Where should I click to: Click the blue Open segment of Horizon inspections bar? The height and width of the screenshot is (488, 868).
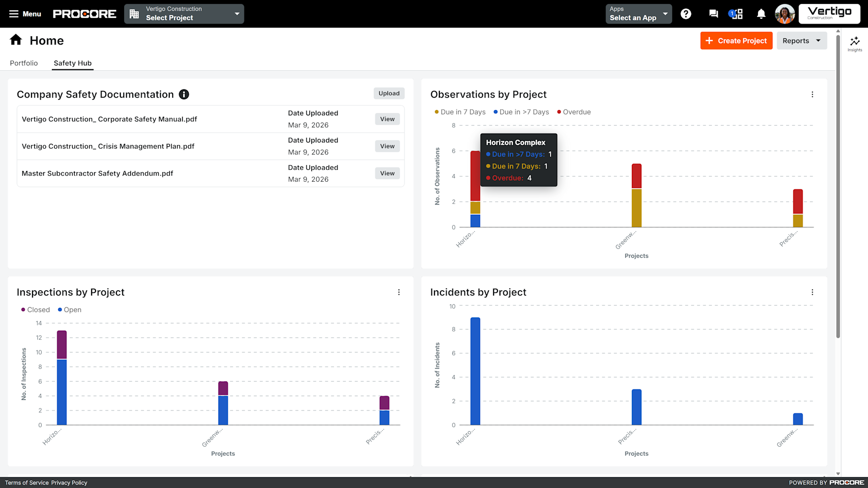pyautogui.click(x=62, y=392)
